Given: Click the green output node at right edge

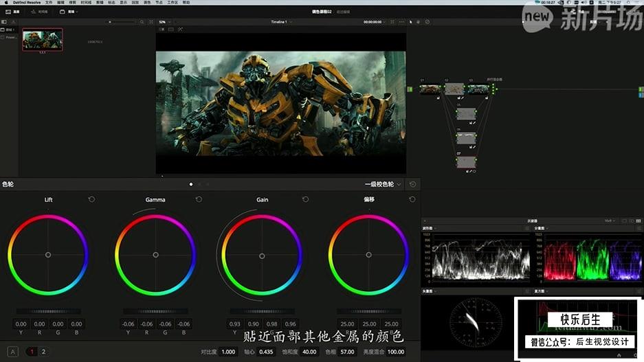Looking at the screenshot, I should click(641, 89).
